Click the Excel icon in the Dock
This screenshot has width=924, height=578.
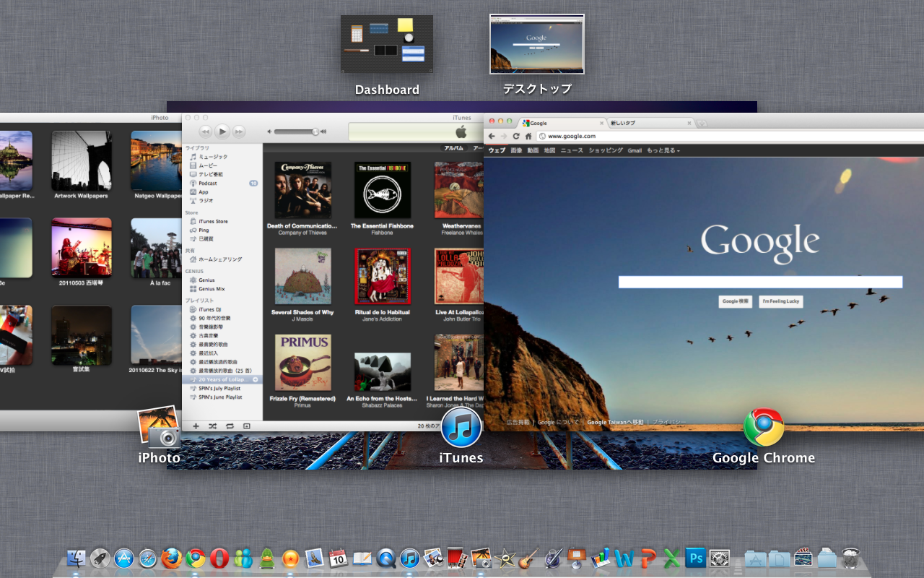click(672, 558)
